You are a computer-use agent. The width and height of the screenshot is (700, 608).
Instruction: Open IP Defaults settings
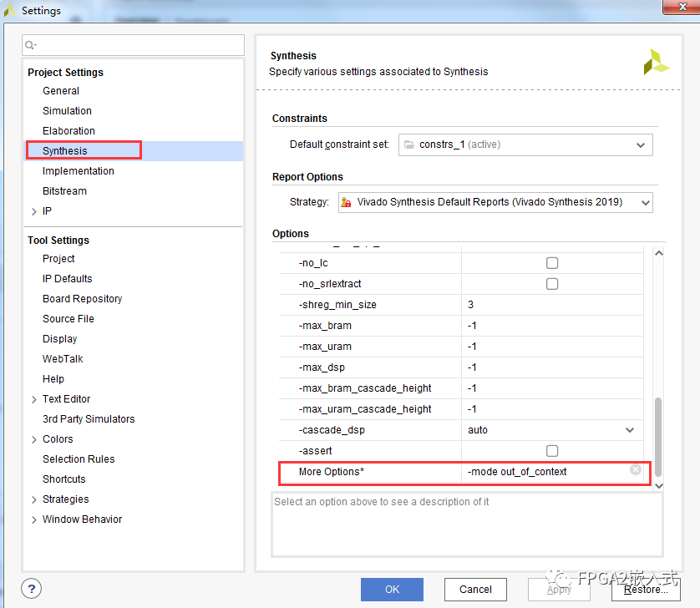click(67, 279)
